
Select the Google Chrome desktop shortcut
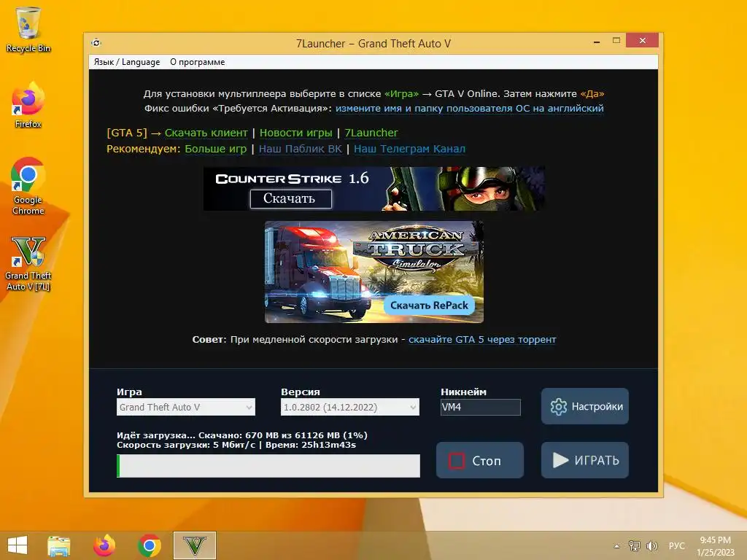tap(28, 186)
